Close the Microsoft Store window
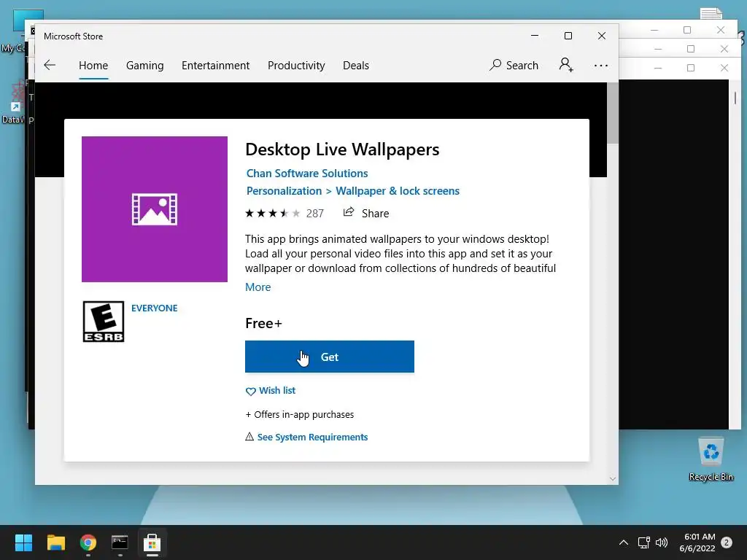Image resolution: width=747 pixels, height=560 pixels. (602, 36)
